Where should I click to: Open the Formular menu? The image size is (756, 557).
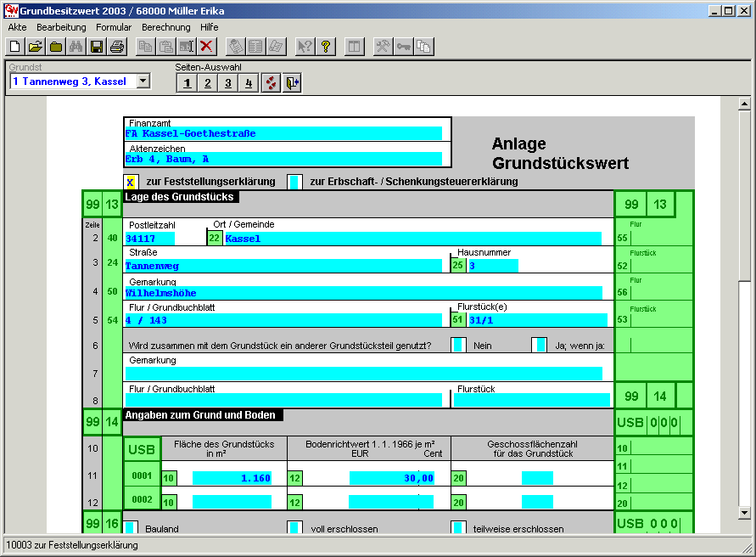114,27
